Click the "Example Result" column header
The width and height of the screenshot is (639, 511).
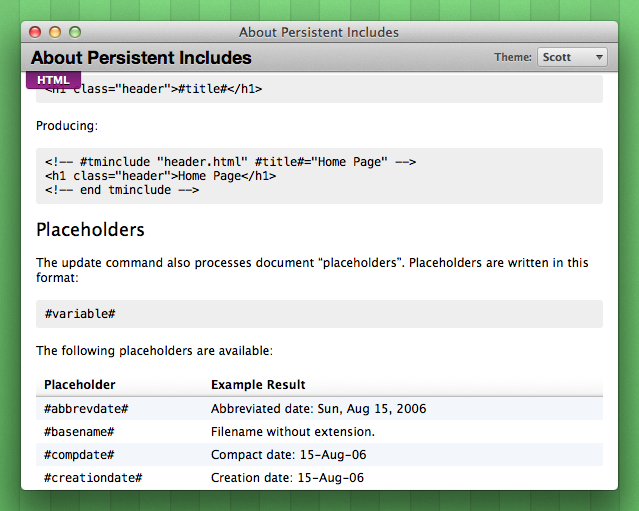258,384
